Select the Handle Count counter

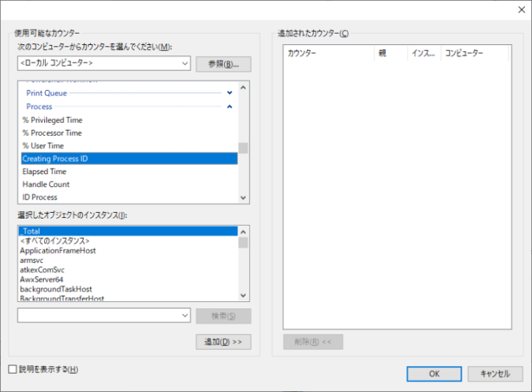pos(46,184)
